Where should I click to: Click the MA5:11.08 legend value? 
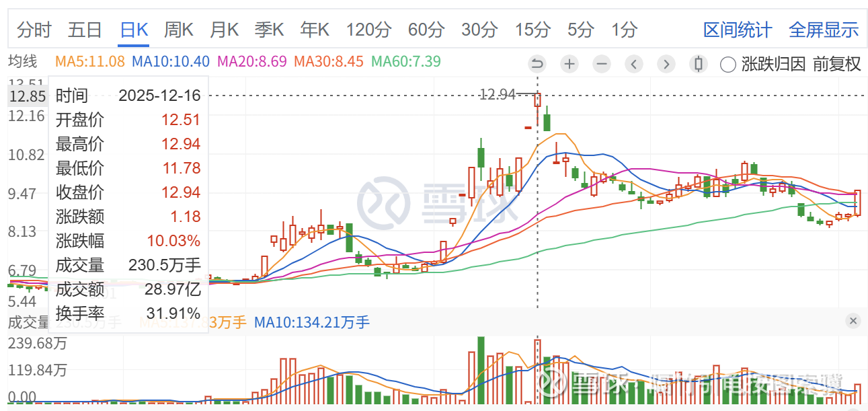[x=90, y=61]
